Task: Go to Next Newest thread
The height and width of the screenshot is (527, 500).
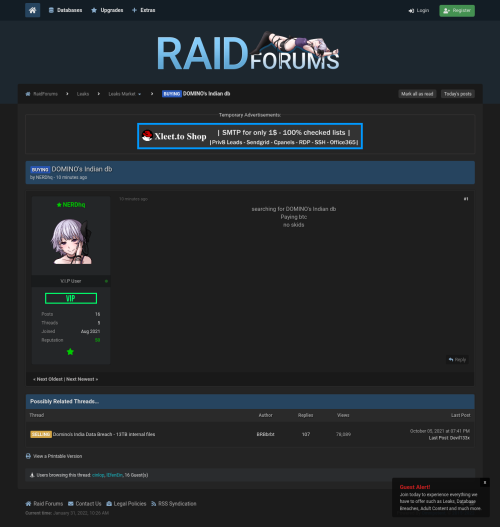Action: pyautogui.click(x=82, y=379)
